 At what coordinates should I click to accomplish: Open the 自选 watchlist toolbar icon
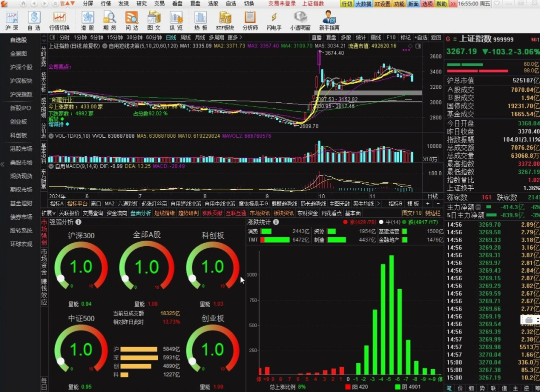click(34, 21)
